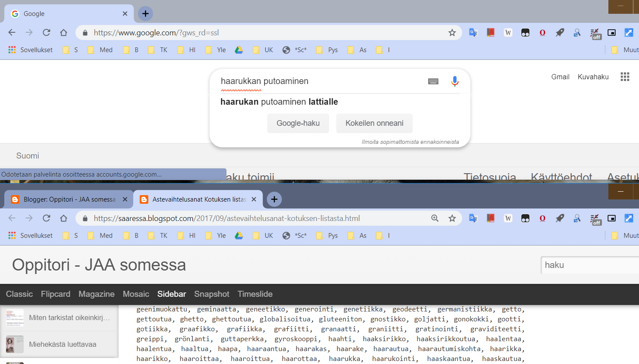
Task: Close Astevaihtelusanat tab
Action: (x=254, y=199)
